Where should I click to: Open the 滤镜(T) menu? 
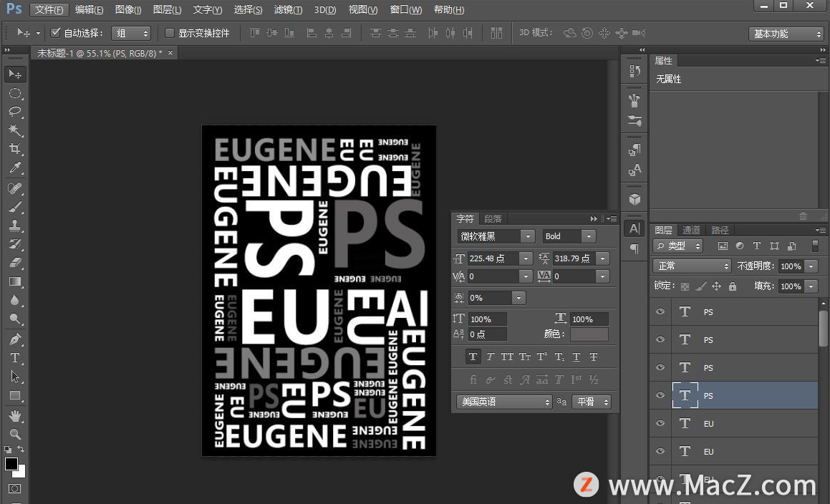(288, 9)
